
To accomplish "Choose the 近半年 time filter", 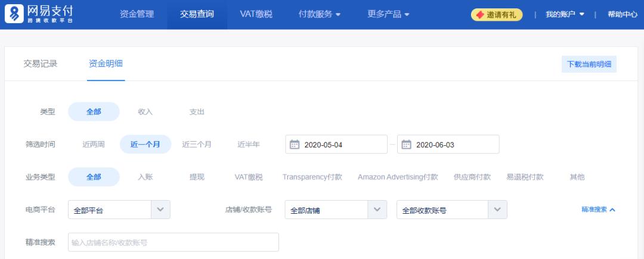I will click(249, 144).
